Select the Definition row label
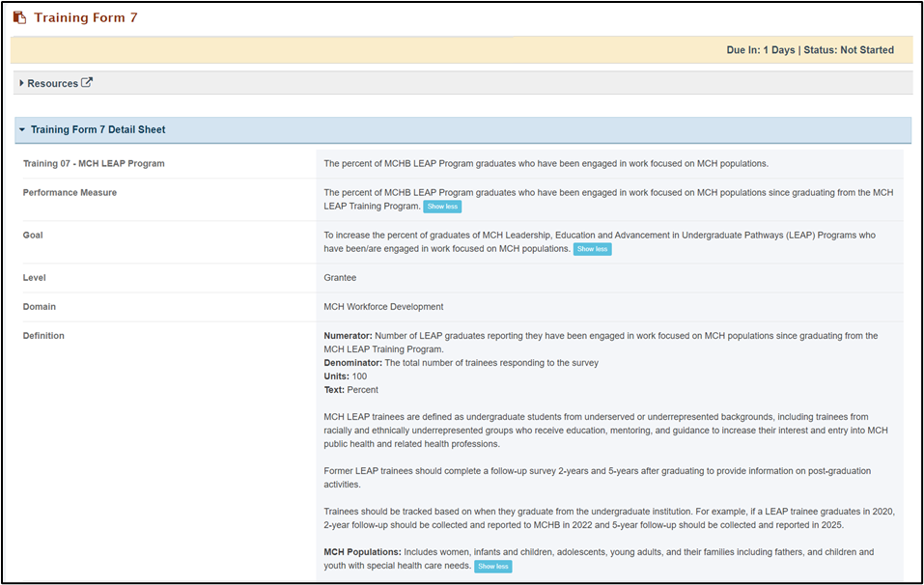 [43, 336]
